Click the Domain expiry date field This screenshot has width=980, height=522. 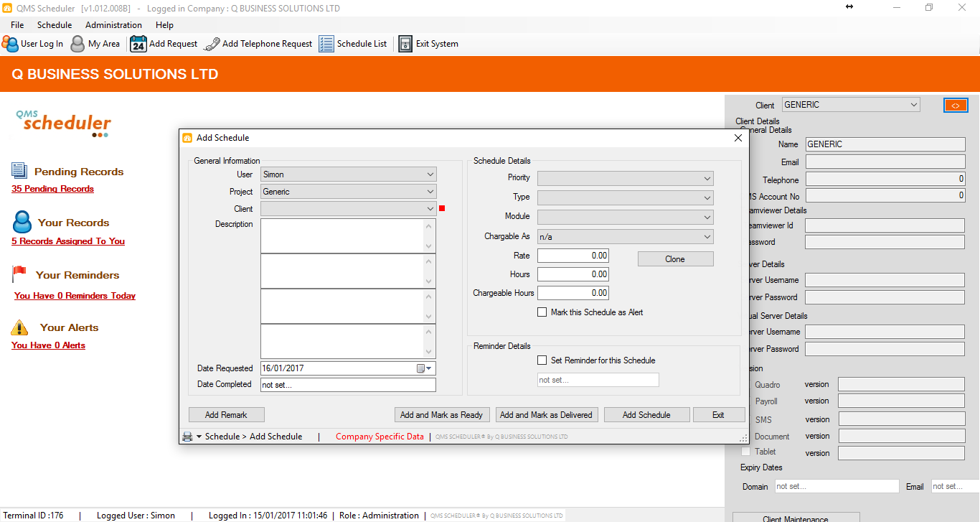836,486
